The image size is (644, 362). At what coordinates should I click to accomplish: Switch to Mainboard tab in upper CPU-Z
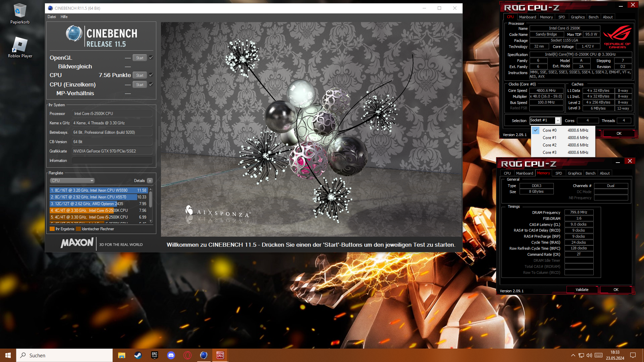[x=527, y=17]
